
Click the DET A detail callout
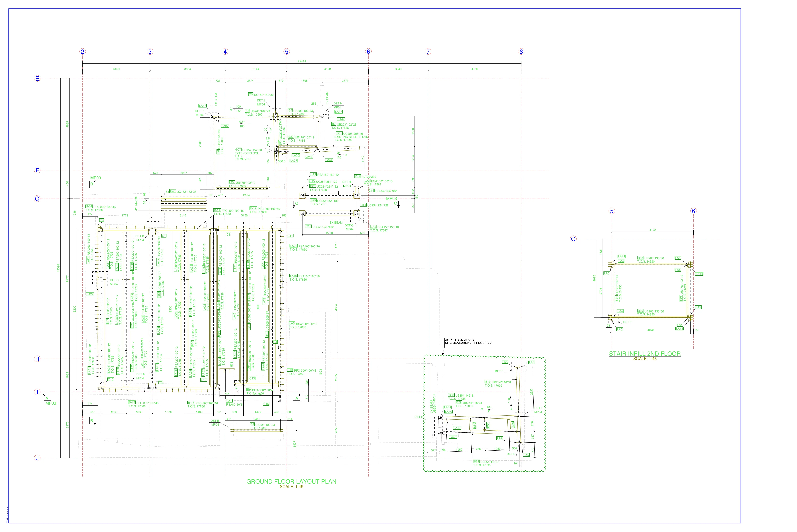[x=140, y=374]
